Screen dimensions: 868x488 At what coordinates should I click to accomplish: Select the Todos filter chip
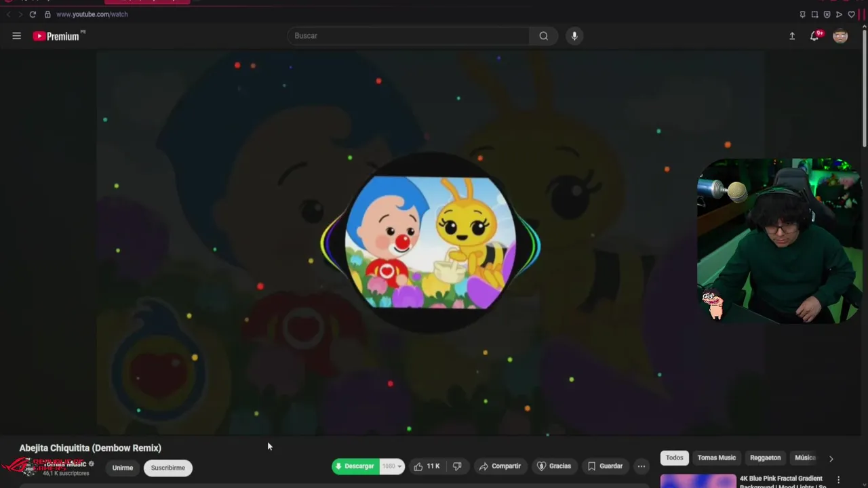[x=675, y=457]
